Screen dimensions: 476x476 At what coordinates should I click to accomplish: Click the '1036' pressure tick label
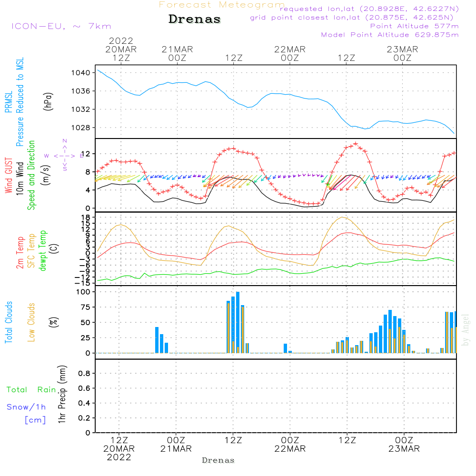click(81, 91)
